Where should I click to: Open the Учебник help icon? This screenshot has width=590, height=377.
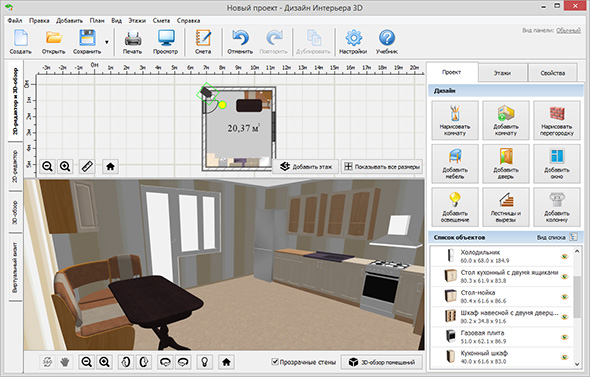(387, 41)
